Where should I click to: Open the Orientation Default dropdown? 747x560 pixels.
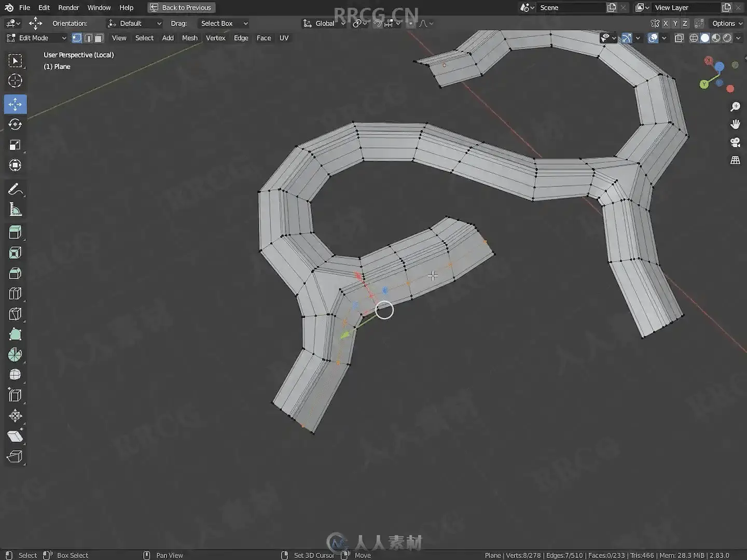[x=134, y=23]
